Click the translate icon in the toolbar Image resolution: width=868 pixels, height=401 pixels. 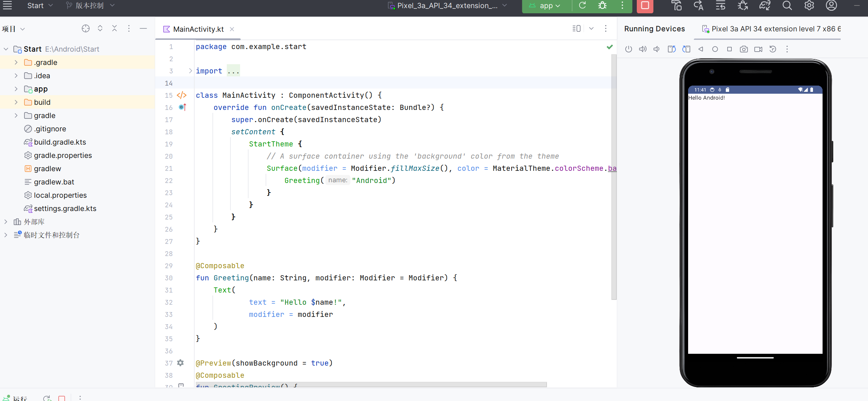pyautogui.click(x=698, y=6)
